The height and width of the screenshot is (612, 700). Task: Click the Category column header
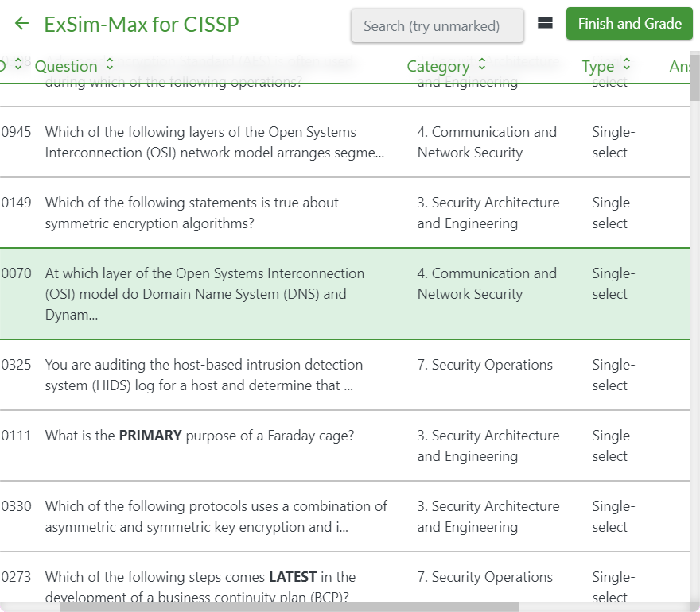[437, 66]
